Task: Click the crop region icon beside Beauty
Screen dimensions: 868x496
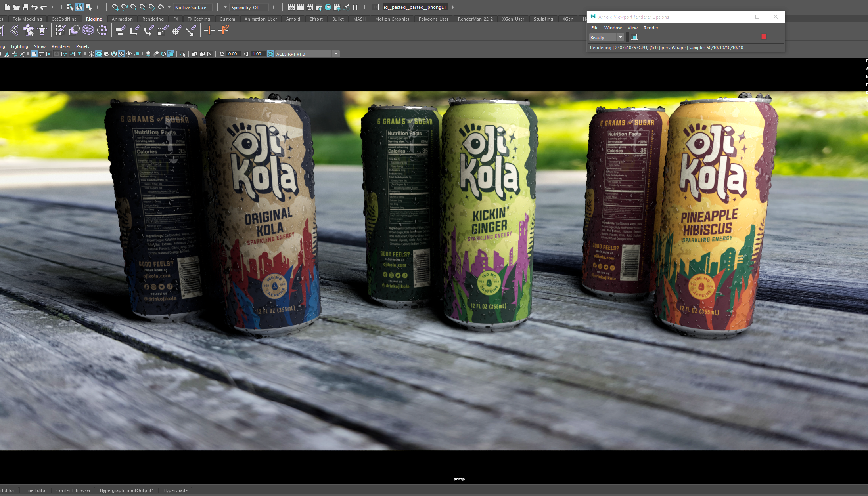Action: tap(634, 37)
